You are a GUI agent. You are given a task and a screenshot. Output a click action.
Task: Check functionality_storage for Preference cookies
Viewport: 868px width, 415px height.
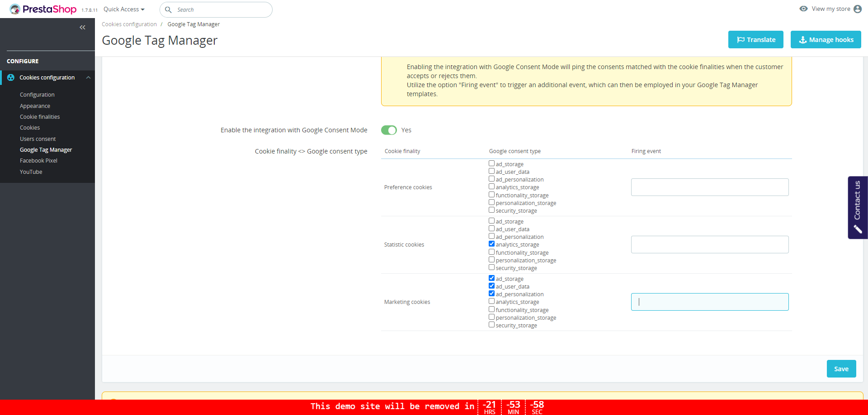point(491,195)
